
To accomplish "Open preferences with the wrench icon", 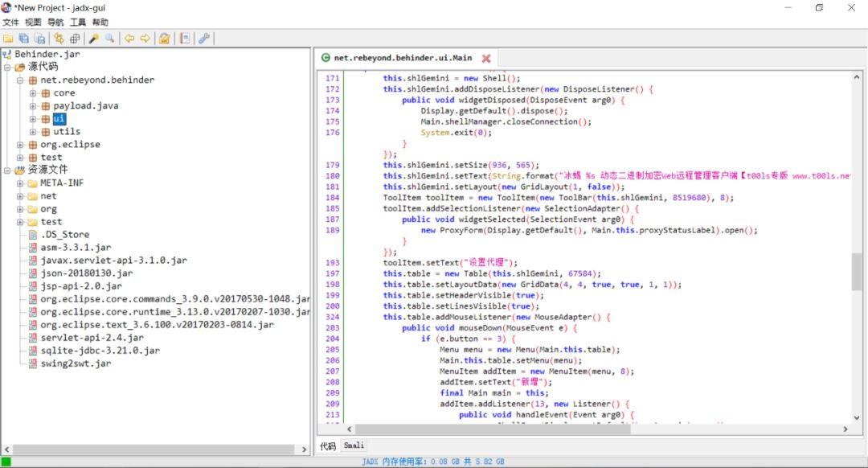I will [204, 39].
